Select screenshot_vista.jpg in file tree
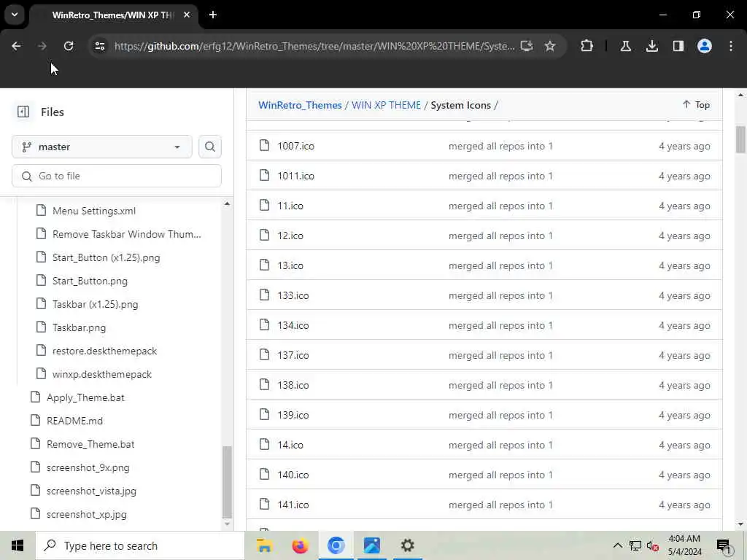This screenshot has height=560, width=747. click(91, 491)
